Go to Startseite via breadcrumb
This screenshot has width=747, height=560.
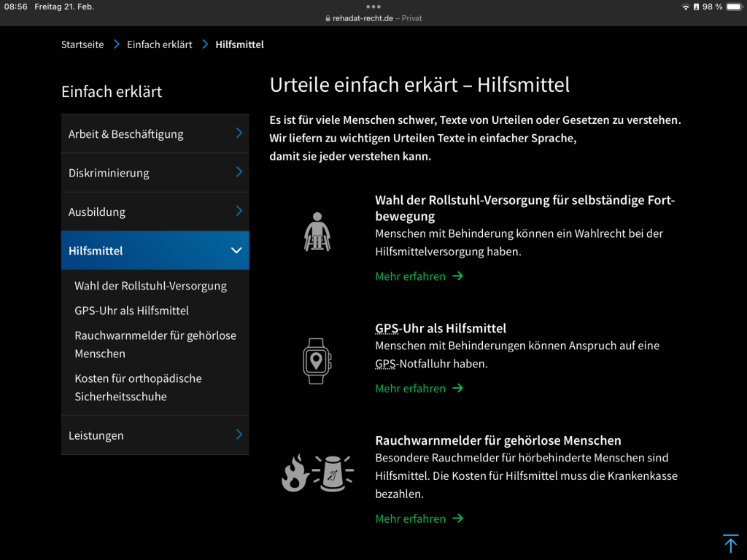[82, 44]
